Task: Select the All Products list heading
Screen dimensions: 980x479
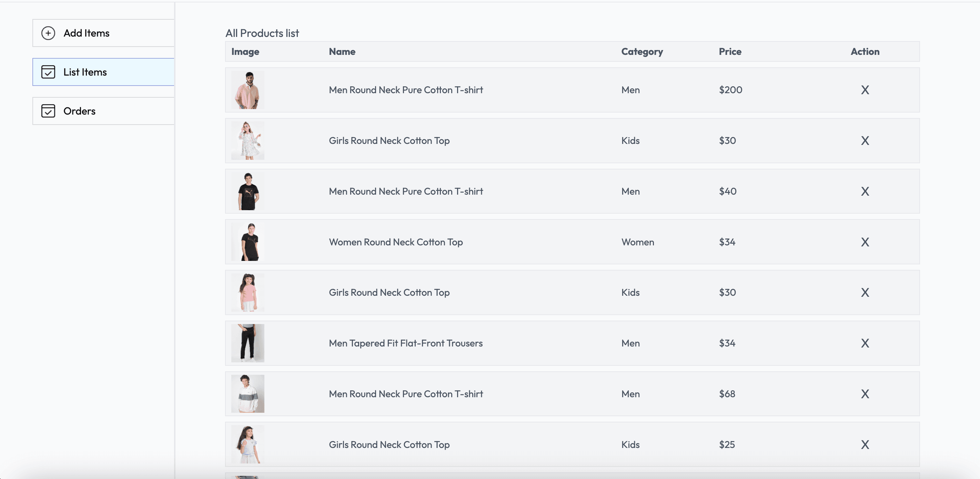Action: (x=262, y=33)
